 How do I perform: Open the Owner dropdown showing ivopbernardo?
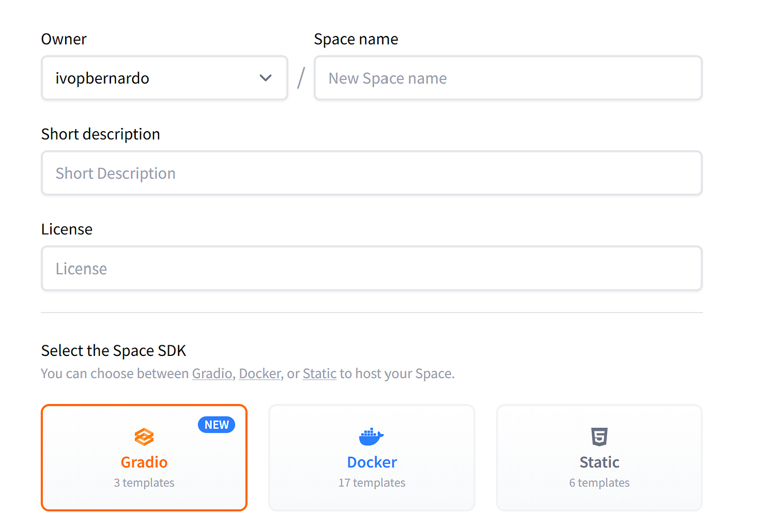(164, 78)
